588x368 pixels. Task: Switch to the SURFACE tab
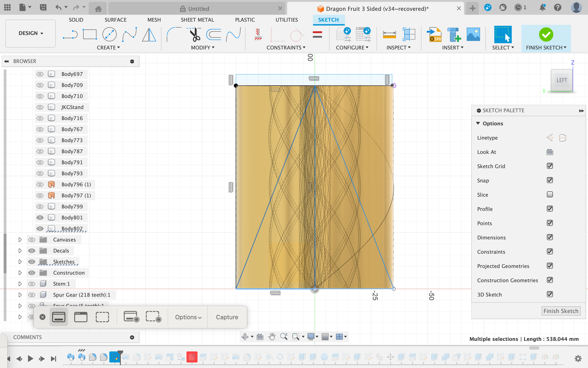[x=115, y=20]
